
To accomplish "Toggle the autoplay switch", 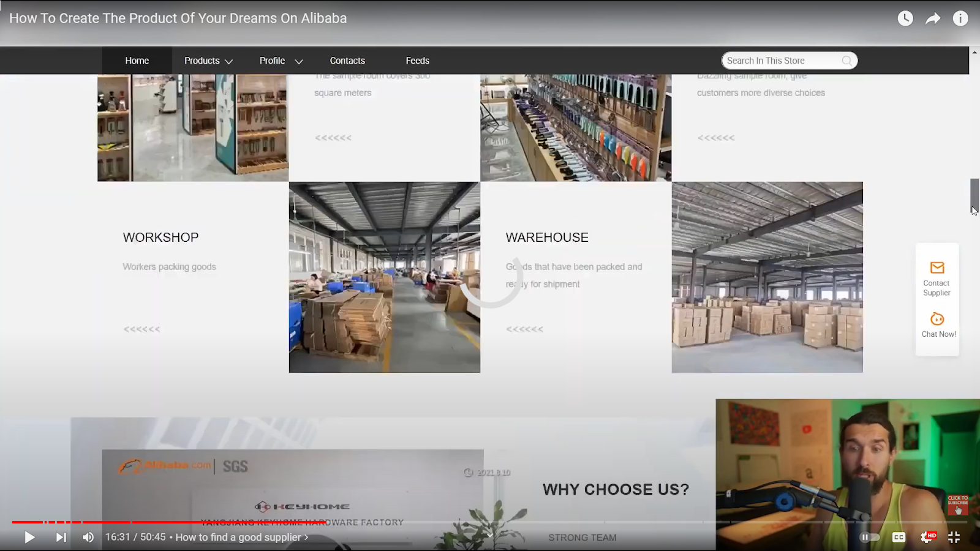I will click(870, 538).
